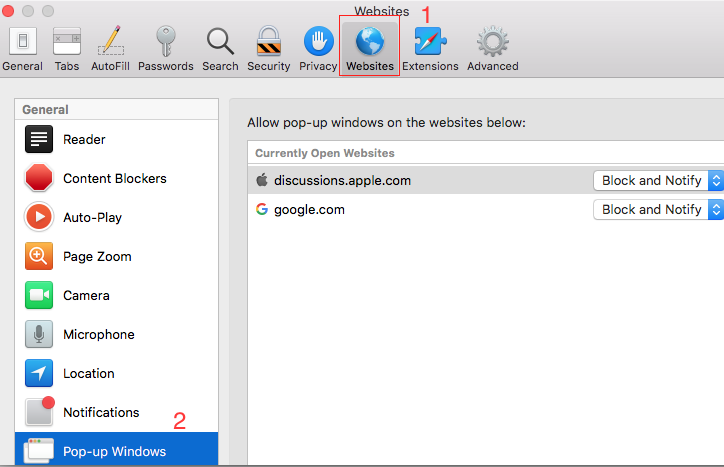Open the Extensions preferences pane
Image resolution: width=724 pixels, height=467 pixels.
pos(430,49)
